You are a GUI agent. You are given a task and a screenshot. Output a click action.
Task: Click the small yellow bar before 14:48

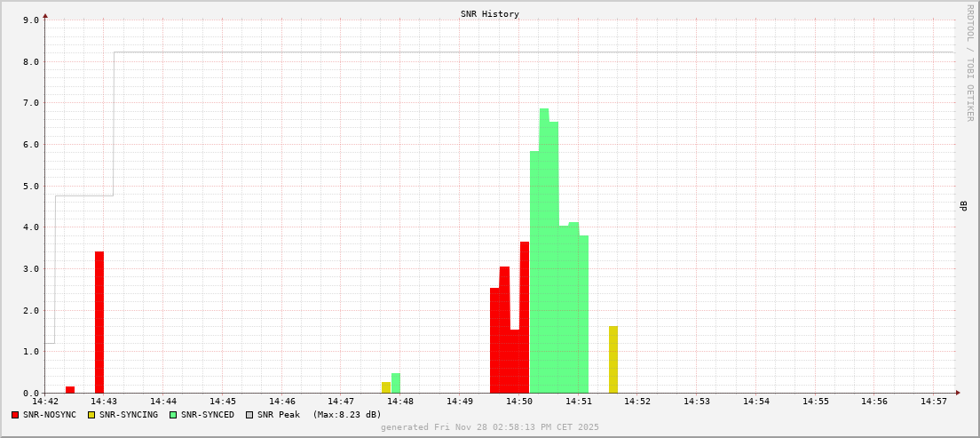coord(386,387)
